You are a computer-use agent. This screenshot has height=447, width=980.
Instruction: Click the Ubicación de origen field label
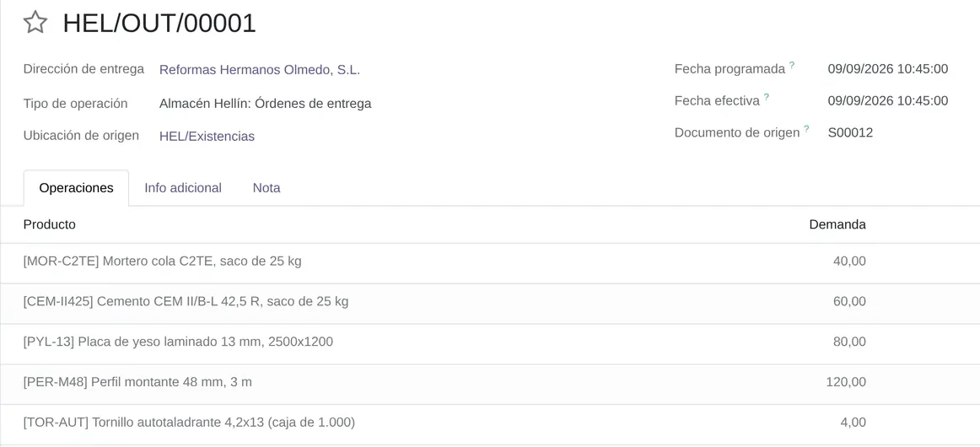pyautogui.click(x=81, y=135)
